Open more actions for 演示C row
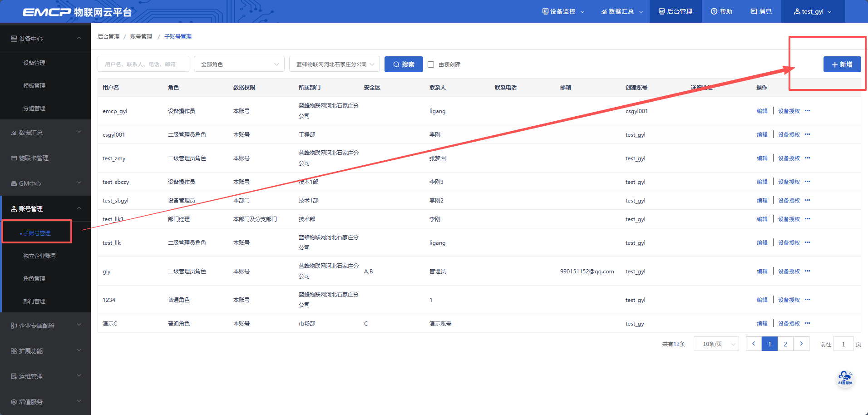 (807, 323)
